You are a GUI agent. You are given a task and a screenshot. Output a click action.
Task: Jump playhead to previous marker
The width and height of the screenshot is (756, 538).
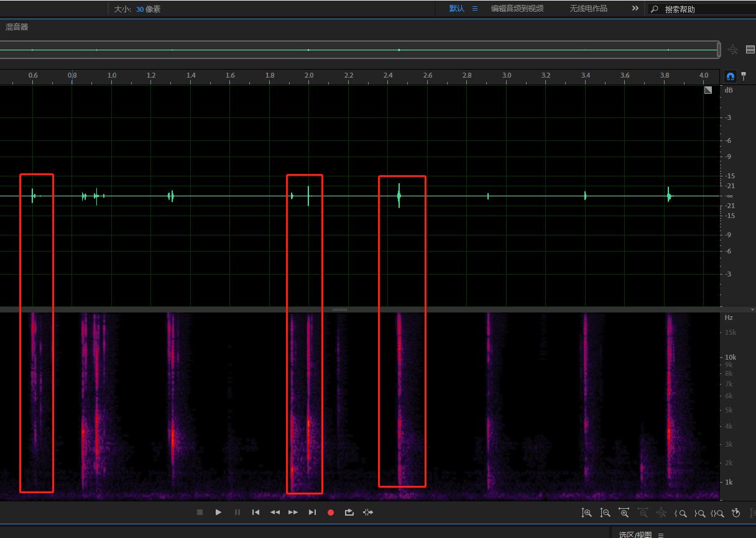pos(256,513)
